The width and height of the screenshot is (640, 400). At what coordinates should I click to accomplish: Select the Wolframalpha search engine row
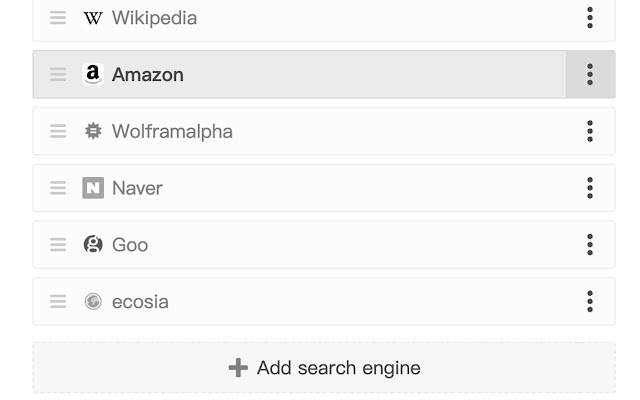(324, 131)
